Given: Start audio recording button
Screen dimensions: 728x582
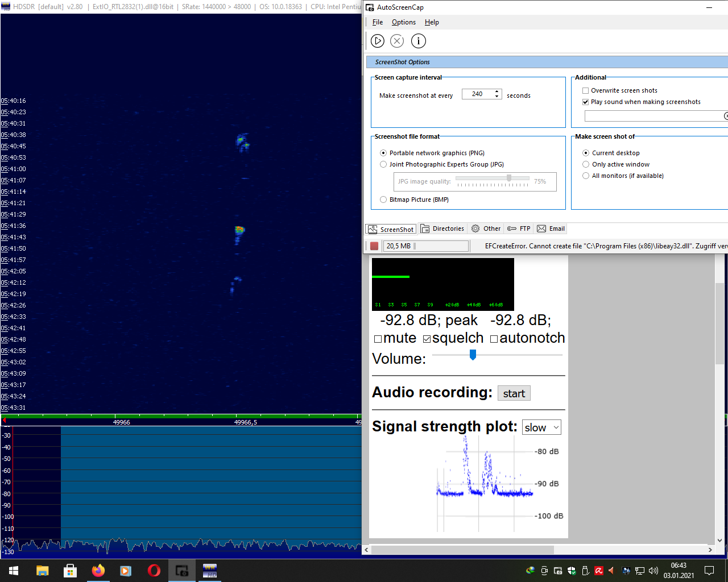Looking at the screenshot, I should [514, 393].
